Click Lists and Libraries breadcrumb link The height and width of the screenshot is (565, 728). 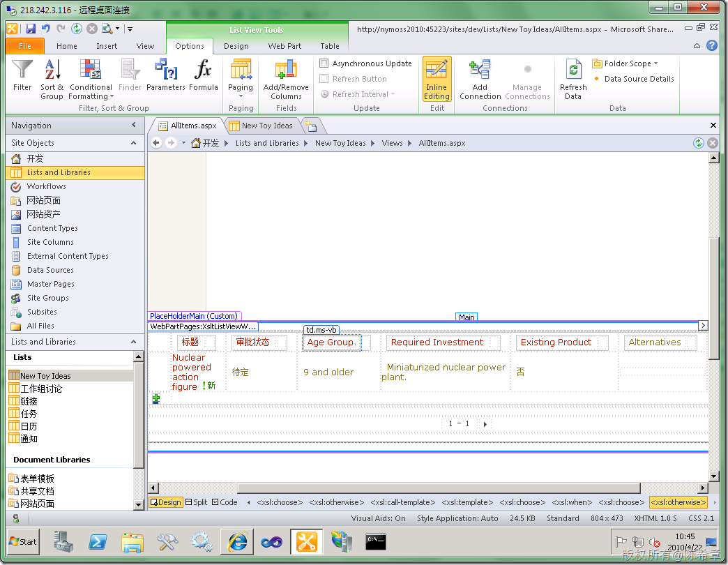(267, 143)
